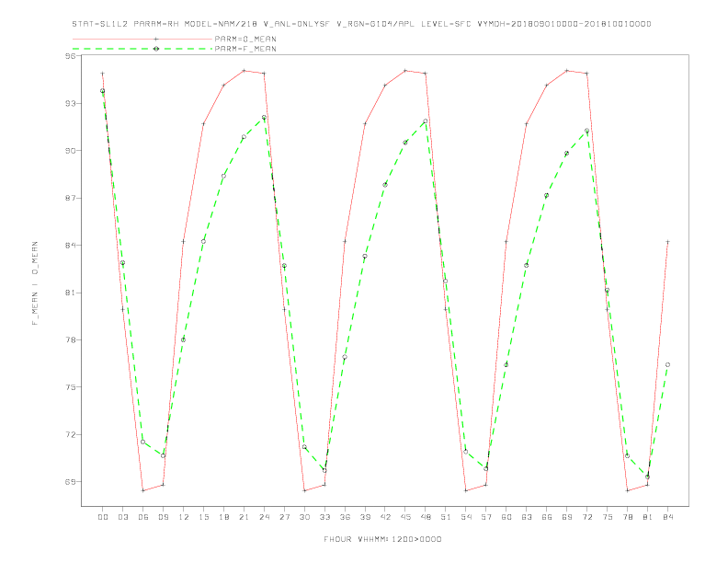Select F_MEAN circle marker at forecast hour 24
Screen dimensions: 728x563
264,118
